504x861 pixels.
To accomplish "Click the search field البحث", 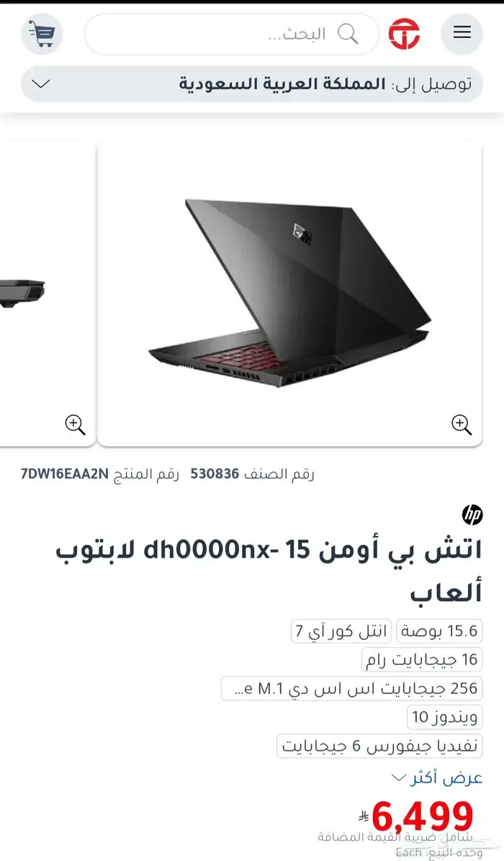I will [x=232, y=34].
